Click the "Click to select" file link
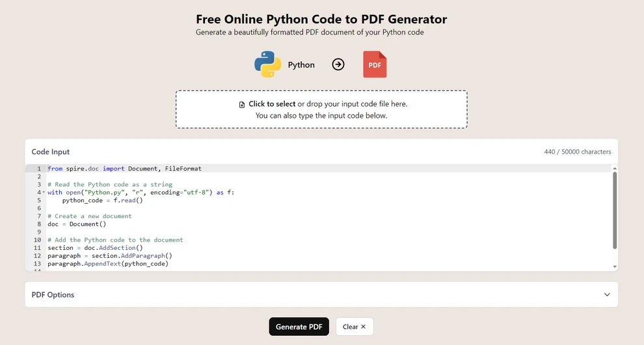 tap(272, 104)
